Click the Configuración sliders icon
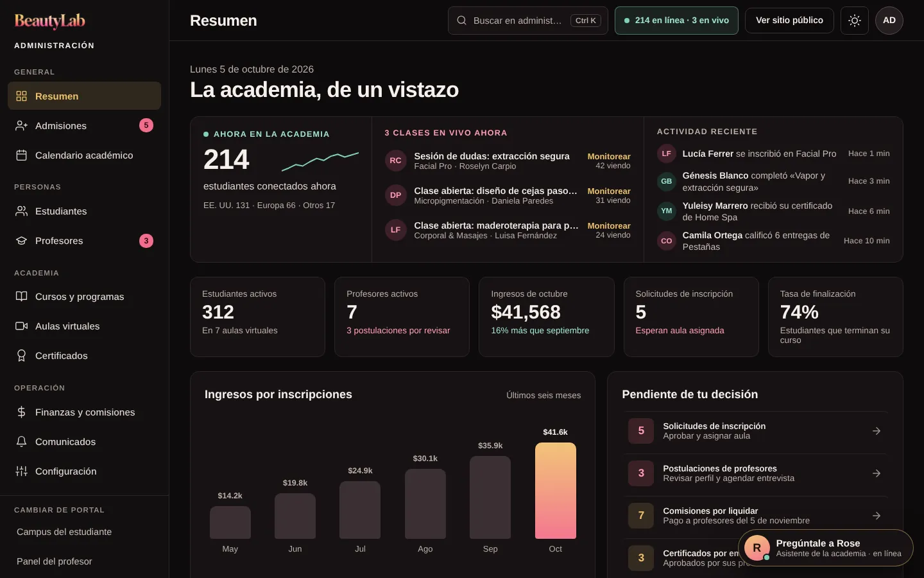Screen dimensions: 924x578 click(21, 471)
